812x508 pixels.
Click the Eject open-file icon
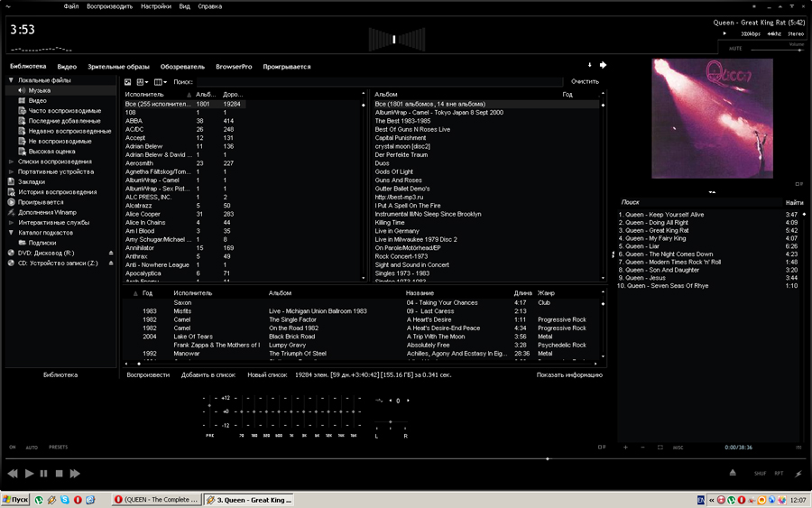[733, 473]
